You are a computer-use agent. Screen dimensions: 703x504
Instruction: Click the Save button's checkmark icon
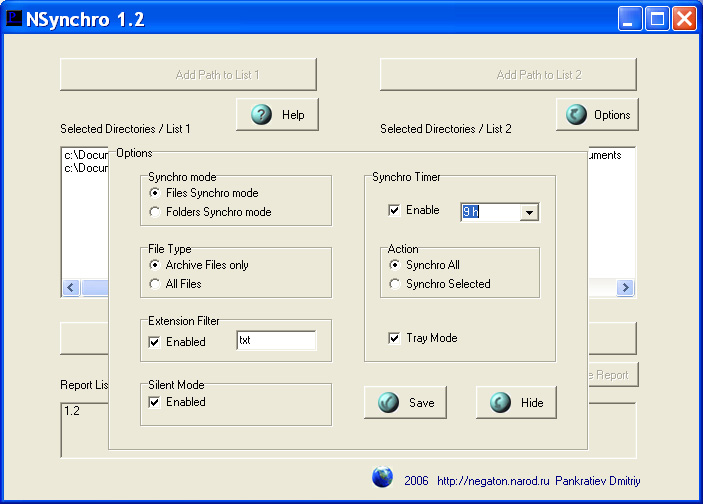[388, 402]
